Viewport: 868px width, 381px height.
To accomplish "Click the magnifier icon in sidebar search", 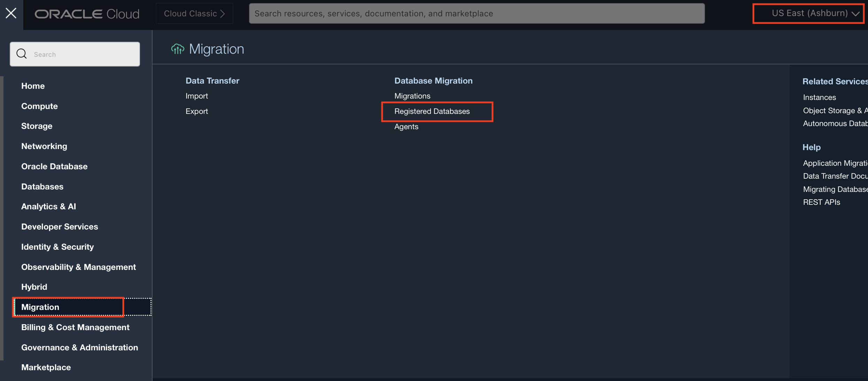I will 22,54.
